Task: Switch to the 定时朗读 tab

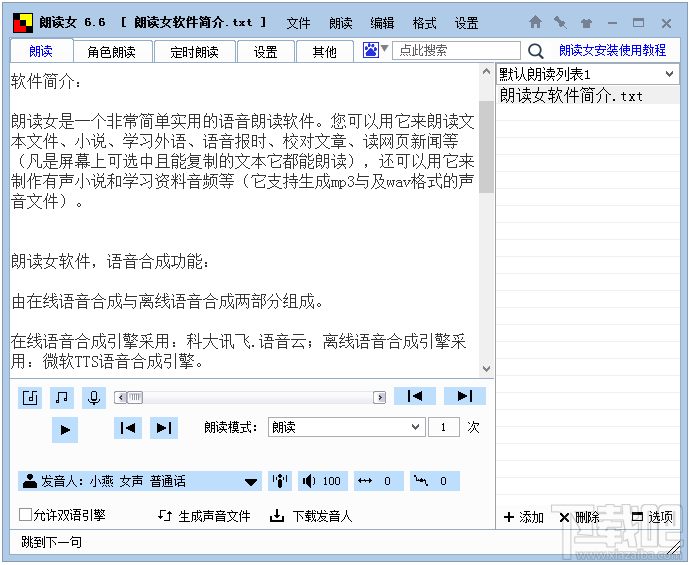Action: click(194, 52)
